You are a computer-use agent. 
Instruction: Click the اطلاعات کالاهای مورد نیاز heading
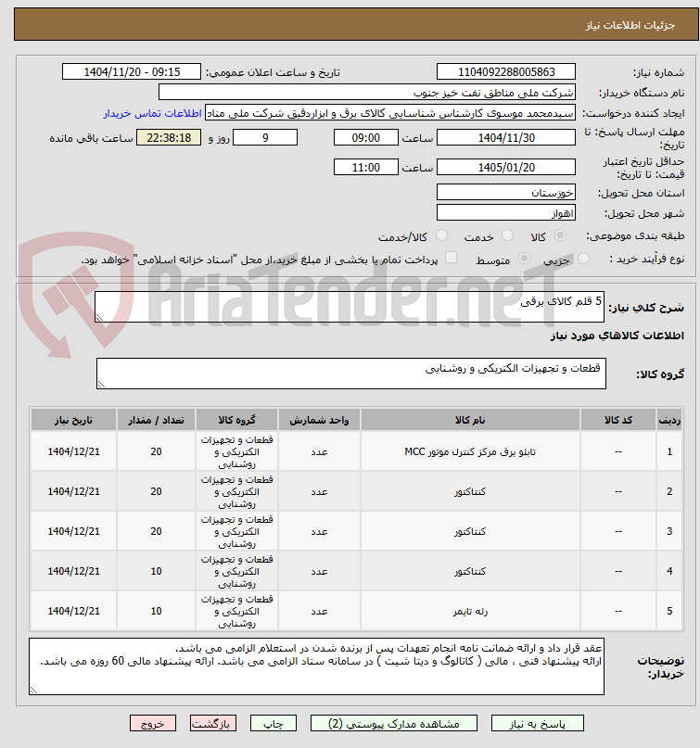[617, 336]
